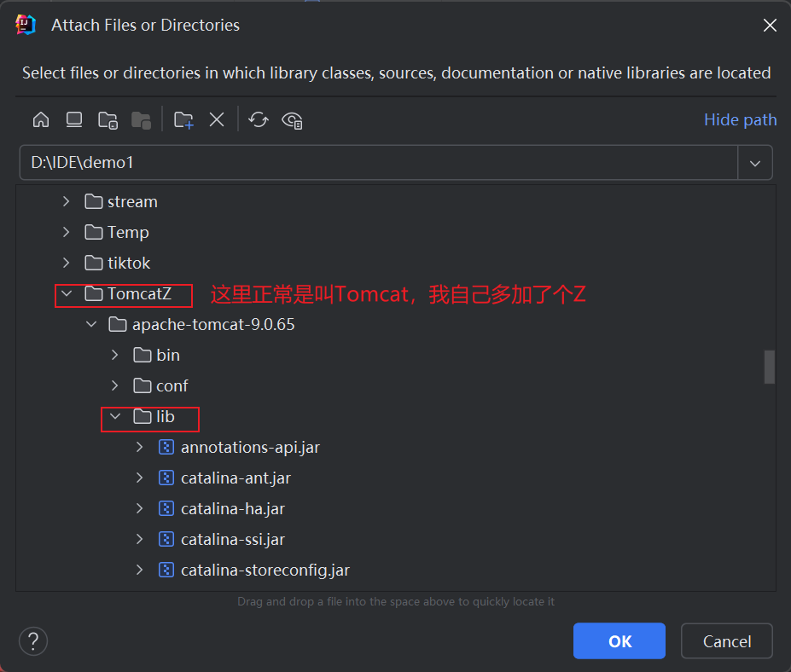Screen dimensions: 791x672
Task: Click the Delete (X) toolbar icon
Action: 217,120
